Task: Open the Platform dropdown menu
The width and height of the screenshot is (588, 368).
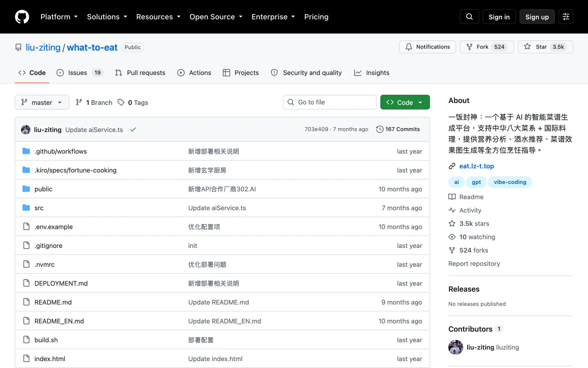Action: [59, 17]
